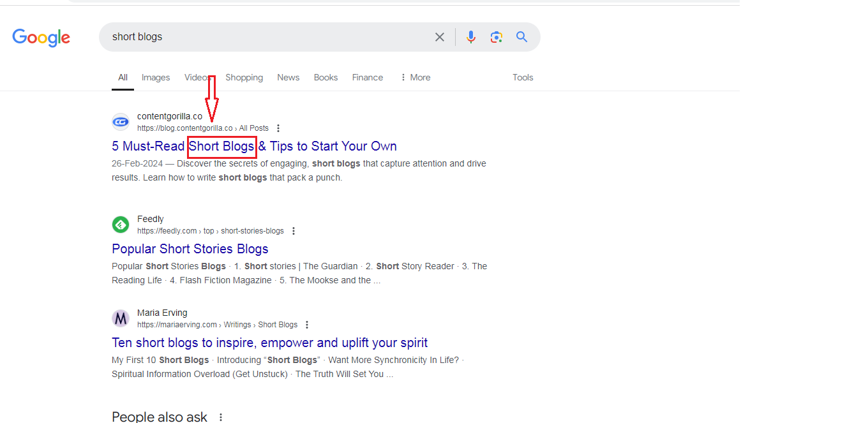The width and height of the screenshot is (868, 423).
Task: Switch to the Images tab
Action: tap(156, 77)
